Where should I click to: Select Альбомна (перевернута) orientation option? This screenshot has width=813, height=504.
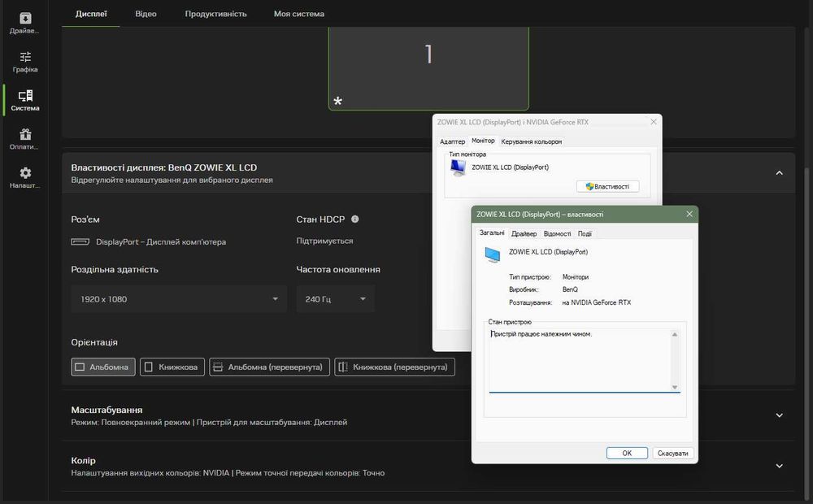click(x=270, y=367)
